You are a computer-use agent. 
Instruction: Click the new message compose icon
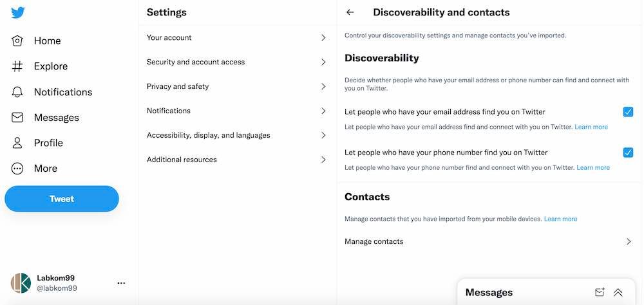pyautogui.click(x=600, y=292)
